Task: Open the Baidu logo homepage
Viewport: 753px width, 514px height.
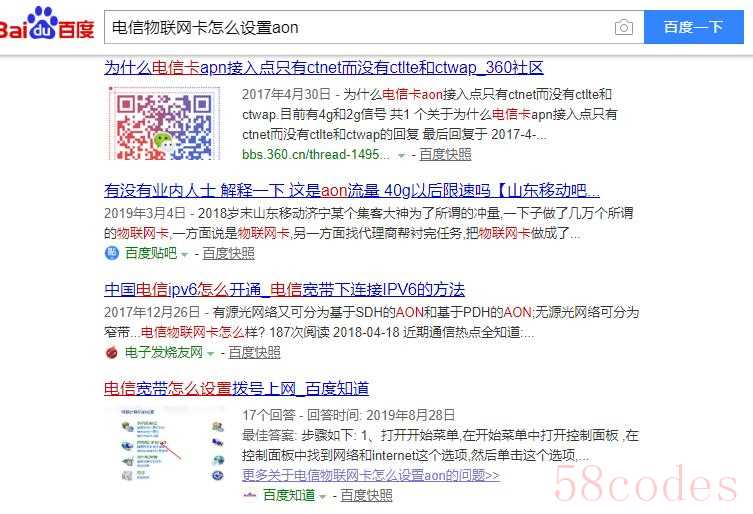Action: (x=47, y=24)
